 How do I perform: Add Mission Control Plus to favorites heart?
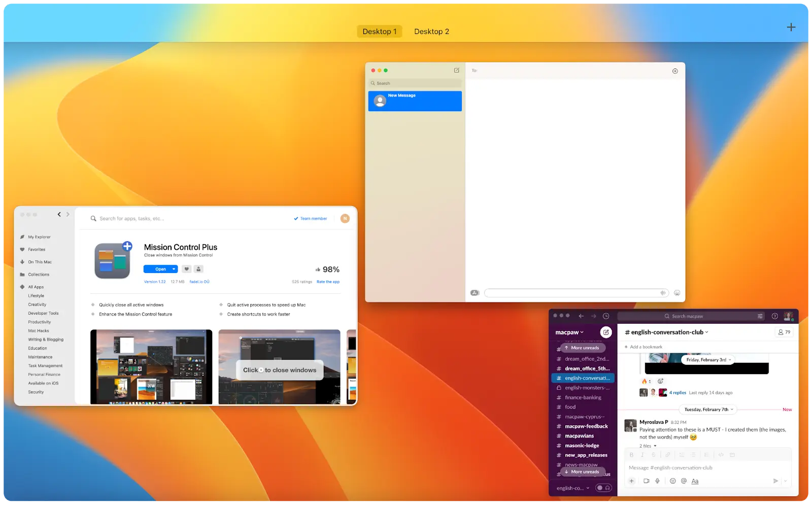(187, 269)
